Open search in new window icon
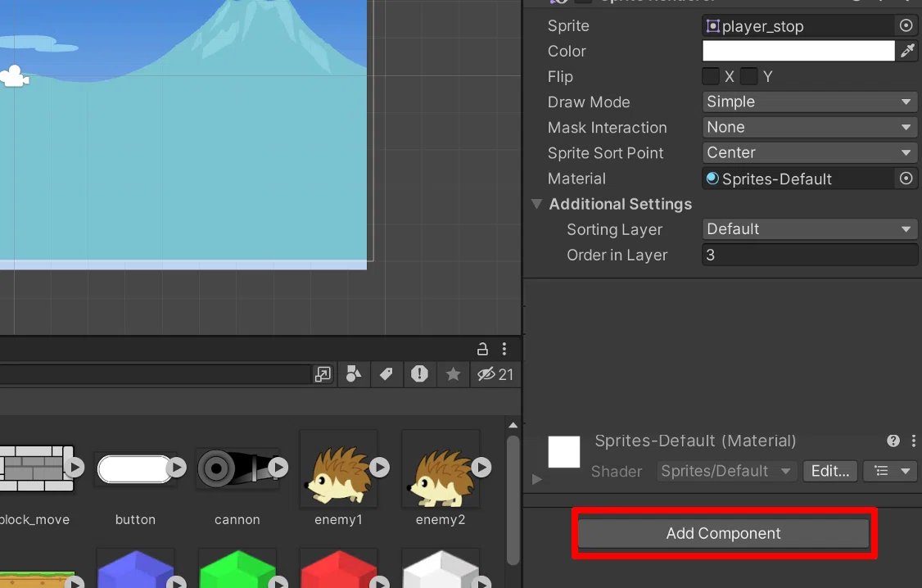Viewport: 922px width, 588px height. coord(323,374)
